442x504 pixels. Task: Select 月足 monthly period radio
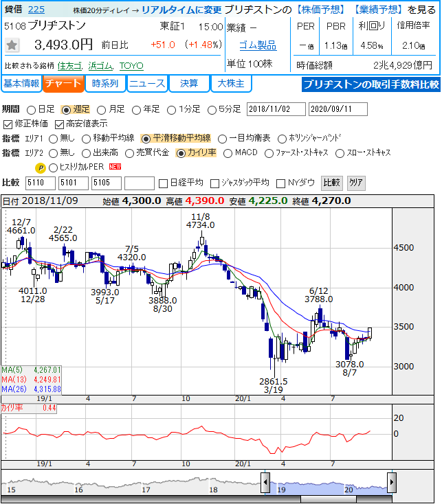click(101, 111)
